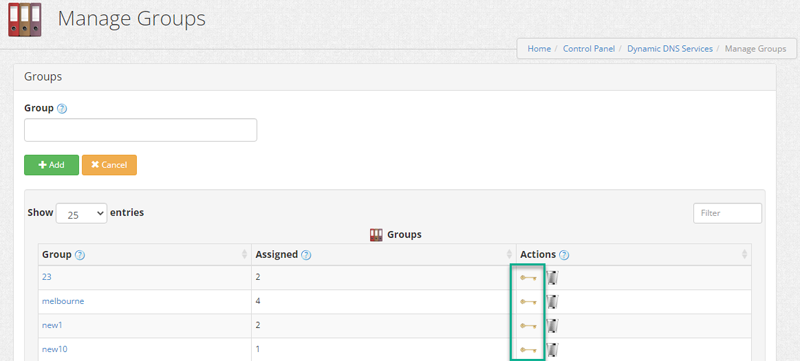This screenshot has height=361, width=800.
Task: Click the key icon for melbourne group
Action: tap(528, 302)
